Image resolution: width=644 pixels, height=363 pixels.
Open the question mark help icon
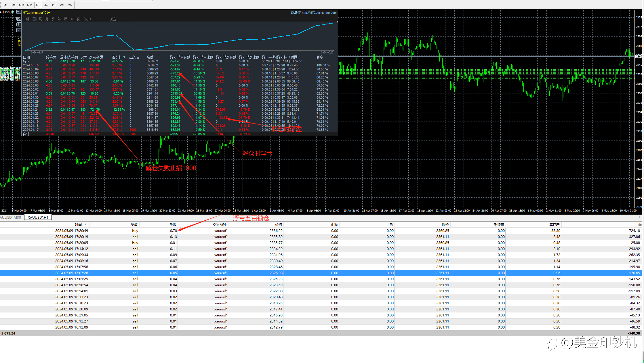click(19, 24)
